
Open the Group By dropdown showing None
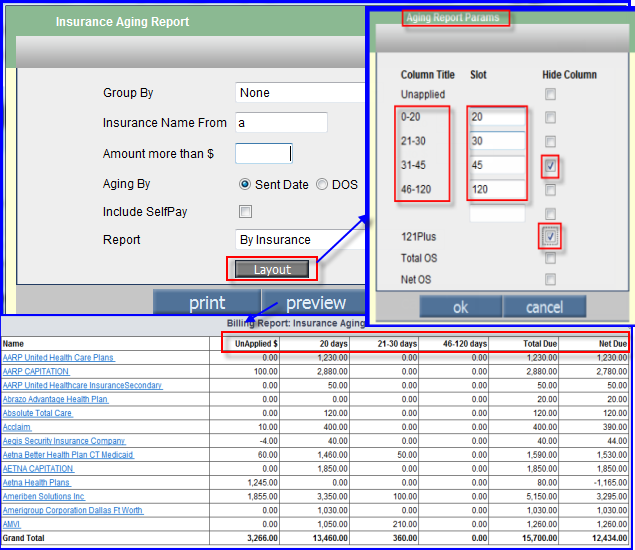(x=300, y=93)
